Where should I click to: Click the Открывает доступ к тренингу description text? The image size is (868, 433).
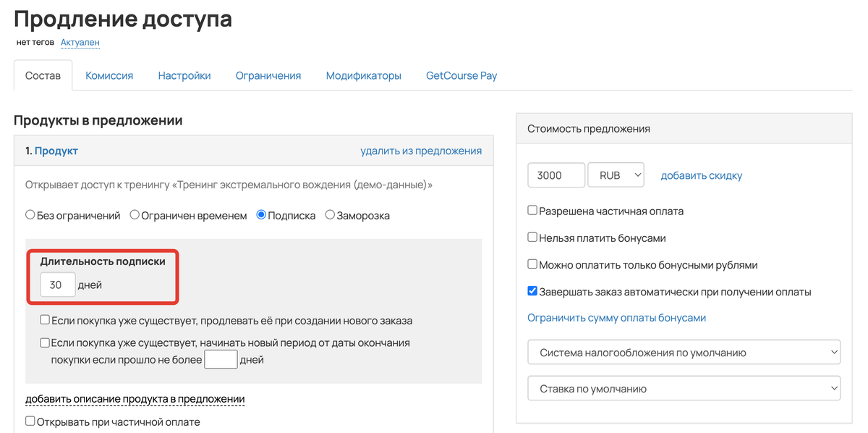click(x=229, y=185)
